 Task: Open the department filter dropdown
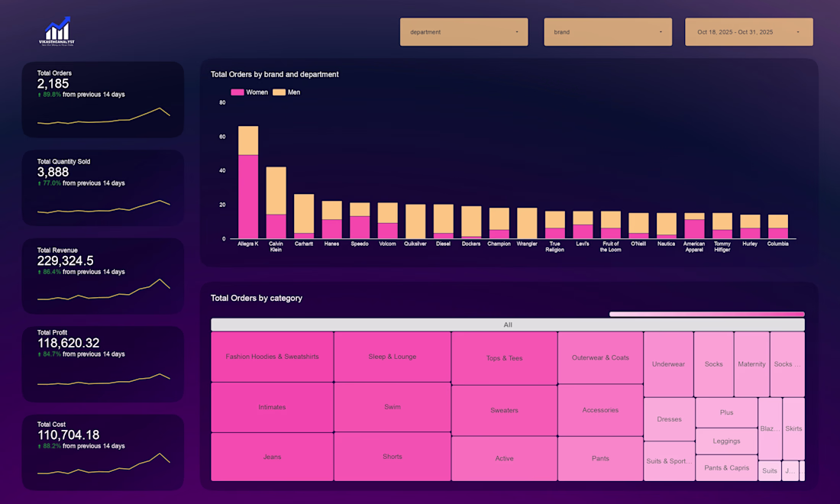(464, 31)
